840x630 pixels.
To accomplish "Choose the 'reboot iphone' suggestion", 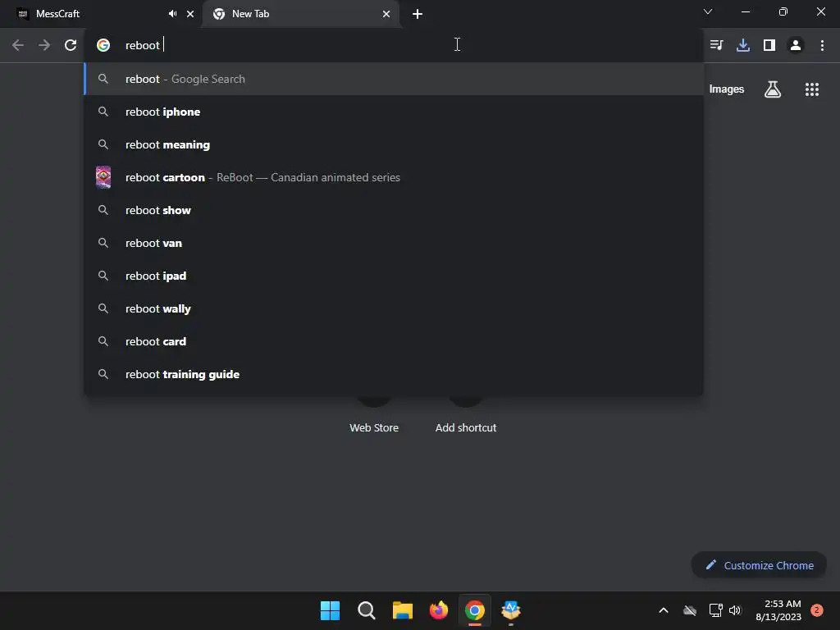I will point(394,112).
